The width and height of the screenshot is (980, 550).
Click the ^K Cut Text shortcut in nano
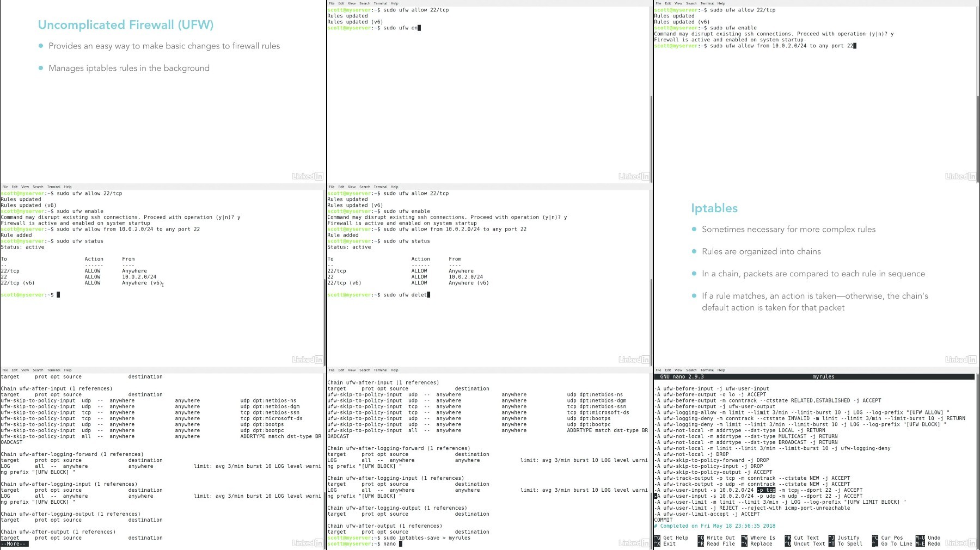click(802, 537)
